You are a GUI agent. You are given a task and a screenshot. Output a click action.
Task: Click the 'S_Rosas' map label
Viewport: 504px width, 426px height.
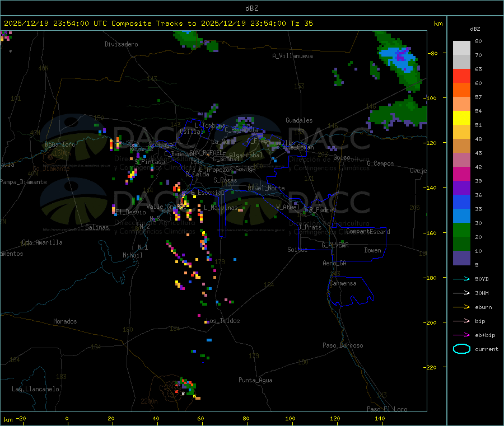point(225,180)
